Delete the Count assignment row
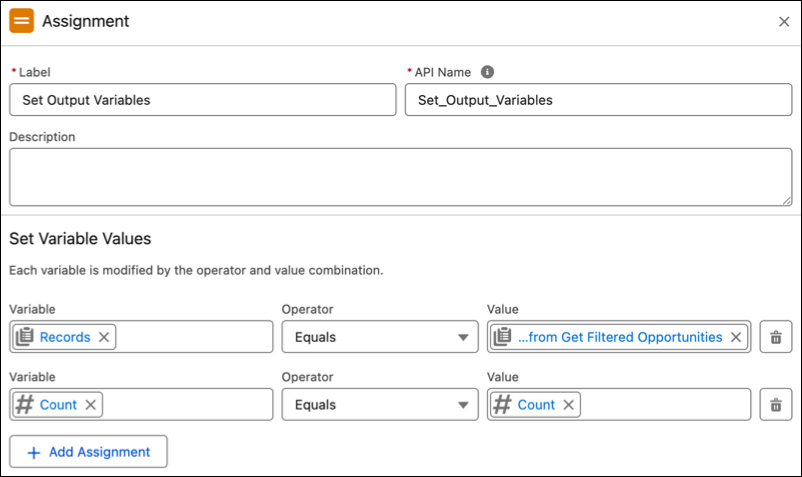Viewport: 802px width, 477px height. [776, 404]
